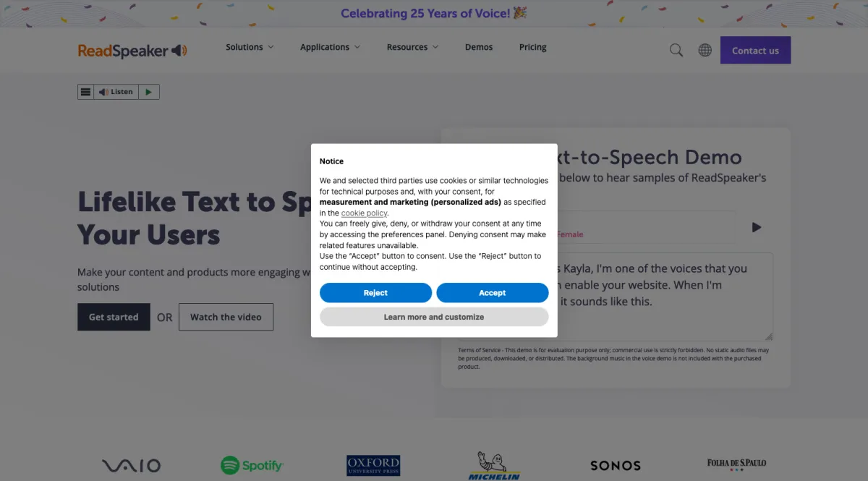868x481 pixels.
Task: Play the Text-to-Speech demo voice sample
Action: (757, 227)
